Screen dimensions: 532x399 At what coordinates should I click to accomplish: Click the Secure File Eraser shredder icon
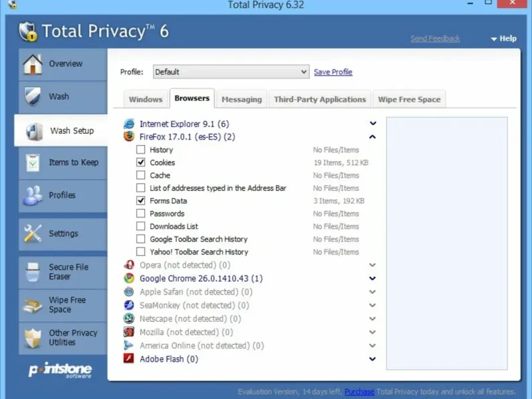coord(33,272)
